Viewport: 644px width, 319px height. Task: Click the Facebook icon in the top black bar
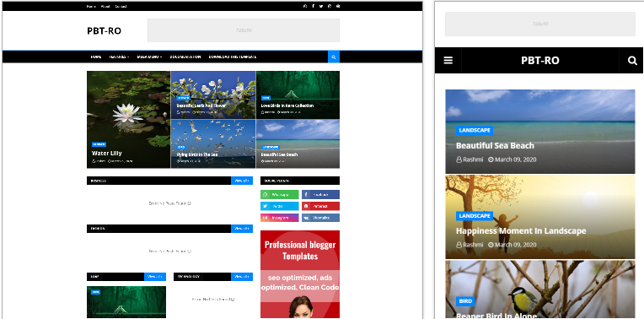(313, 6)
